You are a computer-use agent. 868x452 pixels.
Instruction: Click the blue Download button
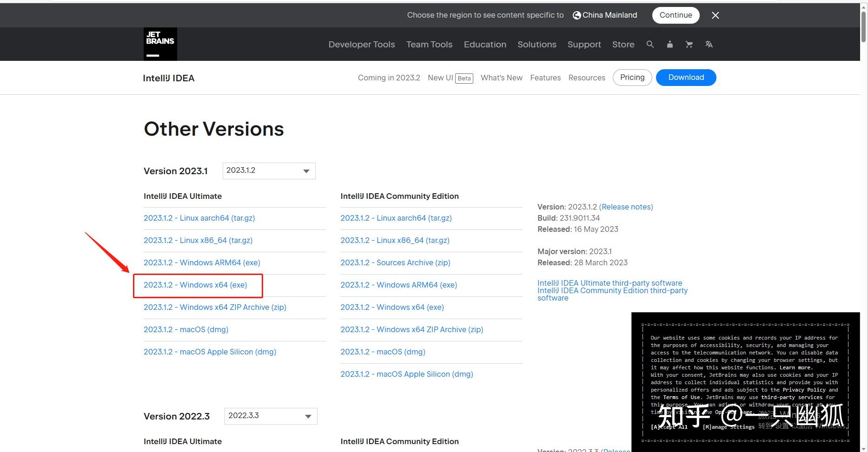click(686, 77)
